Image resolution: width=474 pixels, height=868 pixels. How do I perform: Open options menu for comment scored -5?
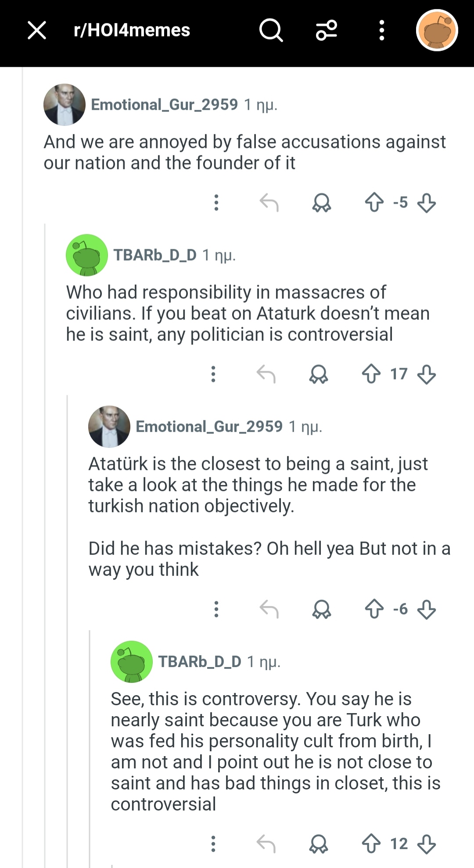click(216, 202)
